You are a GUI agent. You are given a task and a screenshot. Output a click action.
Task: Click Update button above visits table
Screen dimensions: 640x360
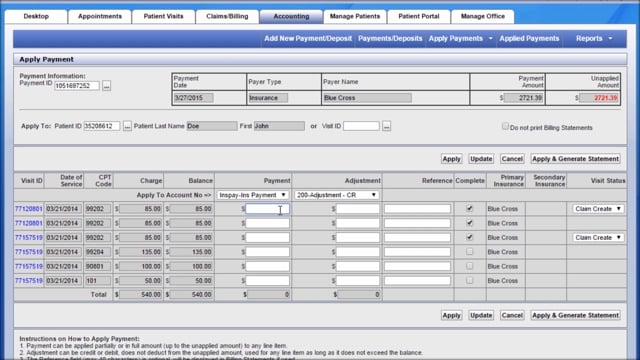481,159
